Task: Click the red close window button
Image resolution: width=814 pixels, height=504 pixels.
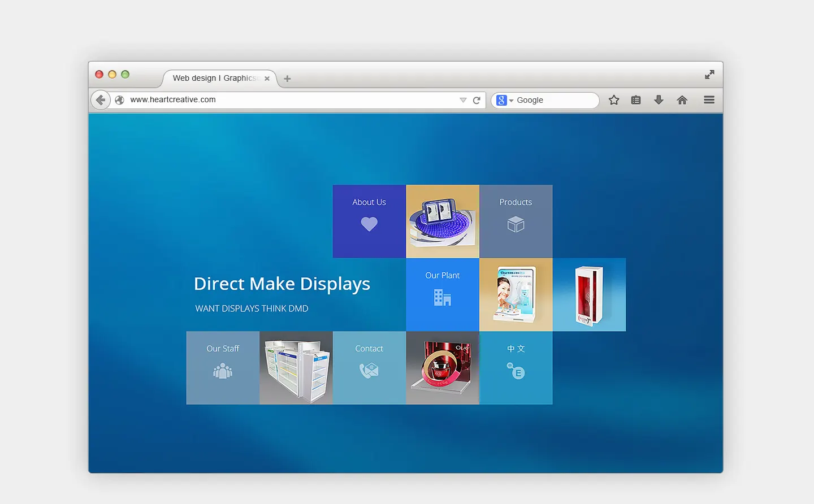Action: pyautogui.click(x=99, y=75)
